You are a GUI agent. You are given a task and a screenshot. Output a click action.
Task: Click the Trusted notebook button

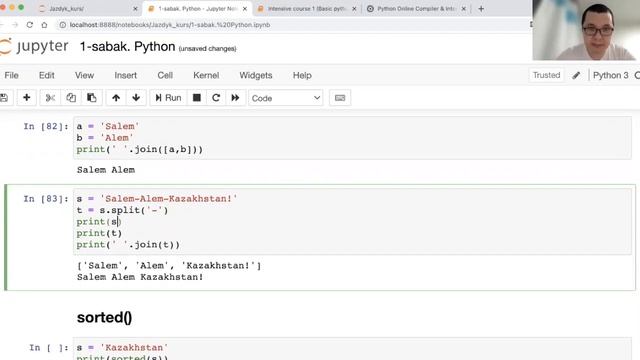(547, 75)
